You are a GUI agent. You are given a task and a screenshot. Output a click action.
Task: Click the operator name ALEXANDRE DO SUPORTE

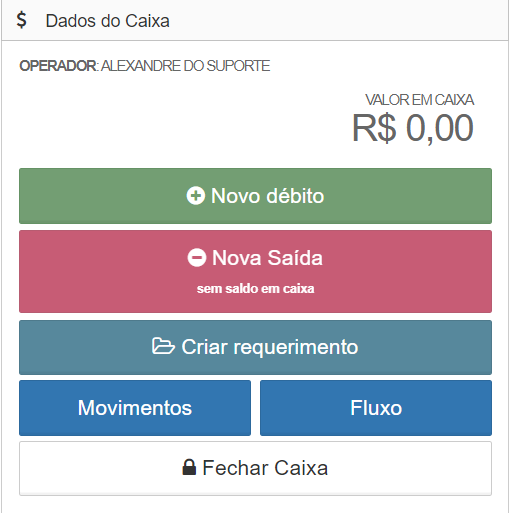(x=185, y=66)
